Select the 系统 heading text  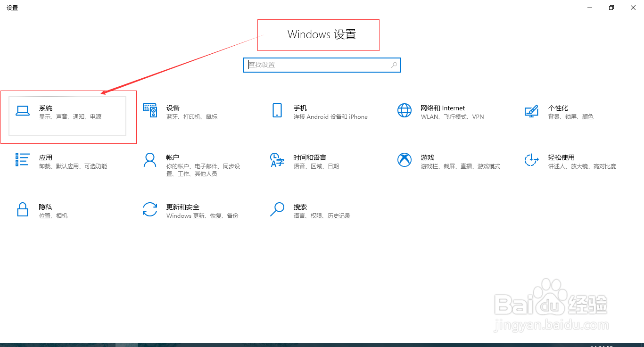[x=46, y=108]
